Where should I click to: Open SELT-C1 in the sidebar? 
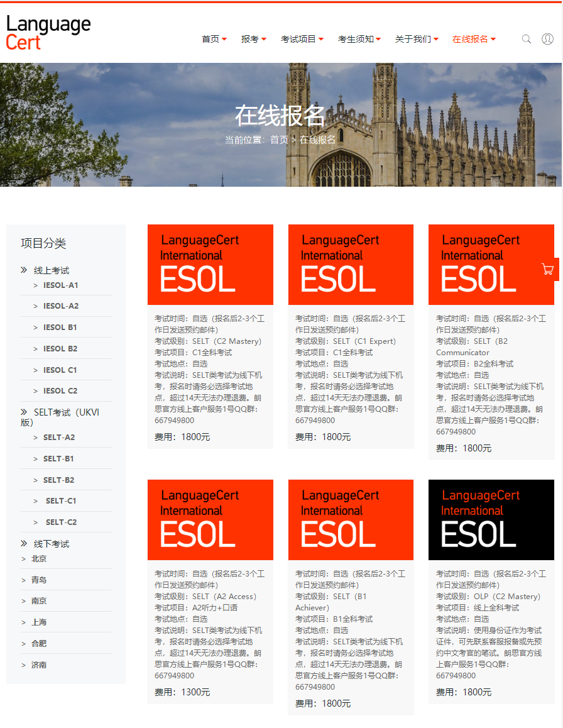tap(61, 501)
